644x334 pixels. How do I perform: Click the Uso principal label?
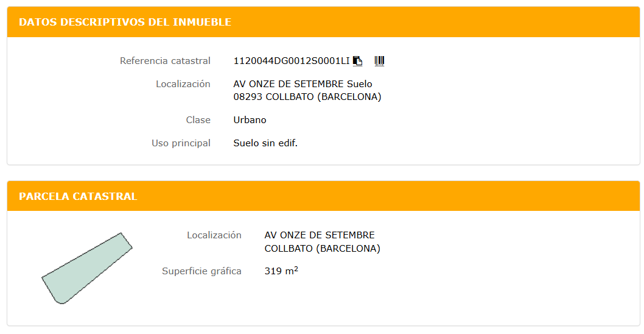pyautogui.click(x=181, y=143)
